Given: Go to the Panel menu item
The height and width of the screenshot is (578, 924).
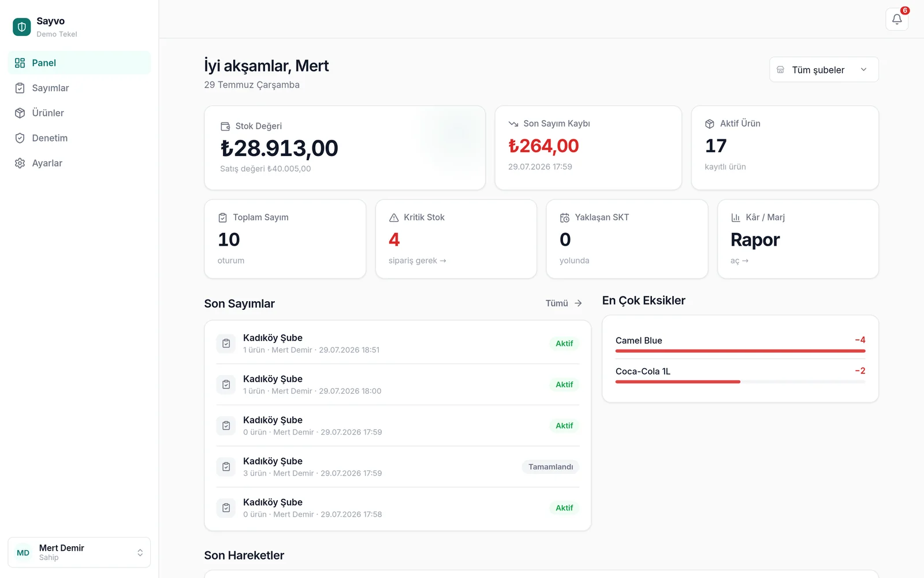Looking at the screenshot, I should (x=79, y=63).
